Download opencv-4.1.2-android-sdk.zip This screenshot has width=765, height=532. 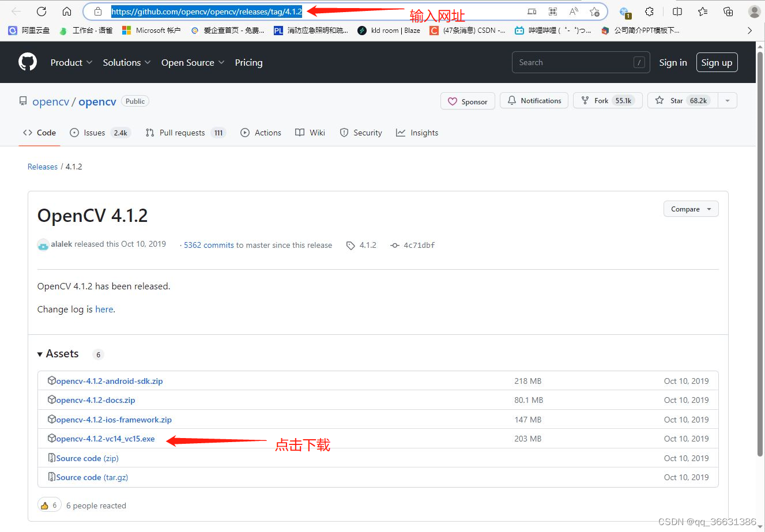(110, 381)
